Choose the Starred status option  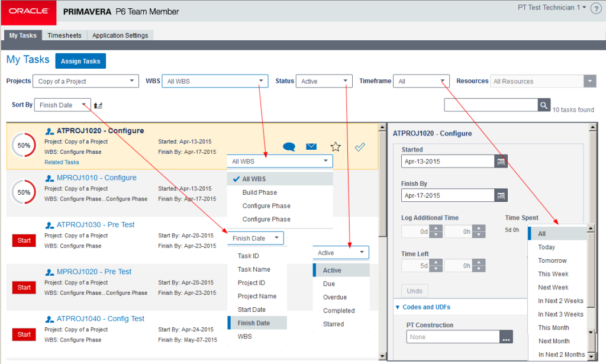pos(333,324)
